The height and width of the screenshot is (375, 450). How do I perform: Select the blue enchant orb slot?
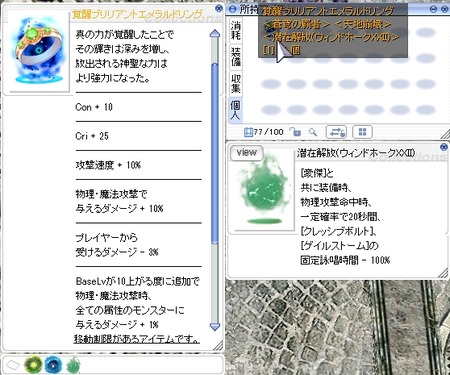coord(53,364)
